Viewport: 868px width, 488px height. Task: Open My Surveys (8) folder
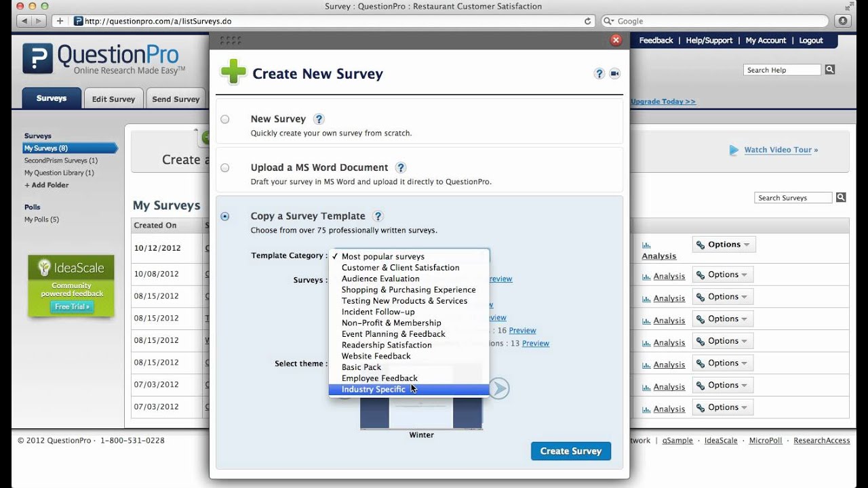click(70, 148)
